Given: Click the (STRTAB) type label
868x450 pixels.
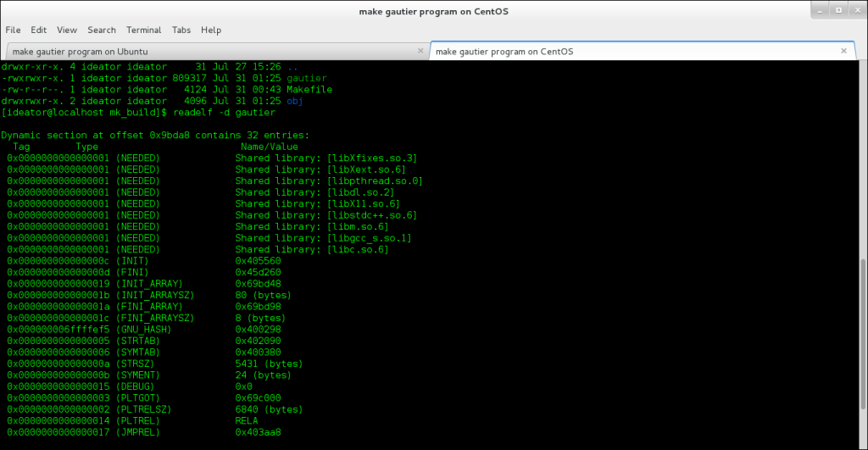Looking at the screenshot, I should 138,341.
